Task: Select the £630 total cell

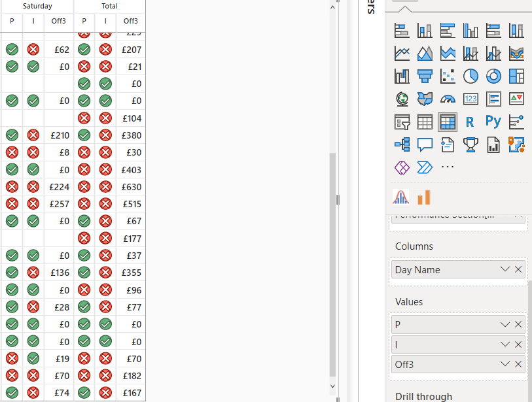Action: (131, 187)
